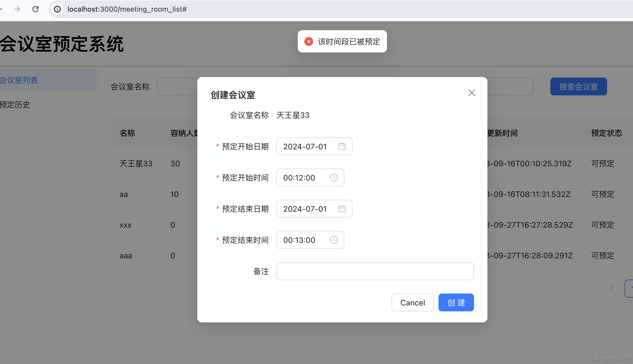Click browser forward arrow
Image resolution: width=633 pixels, height=364 pixels.
(17, 9)
